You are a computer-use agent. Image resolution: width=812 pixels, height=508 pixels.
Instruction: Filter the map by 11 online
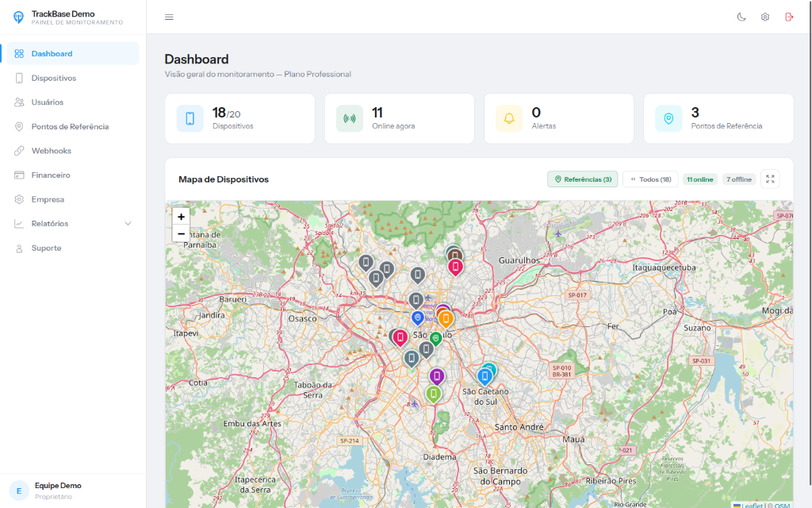click(700, 179)
